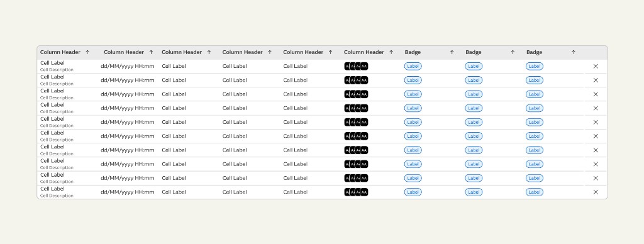Select fifth-column Cell Label in the second row

pyautogui.click(x=296, y=80)
